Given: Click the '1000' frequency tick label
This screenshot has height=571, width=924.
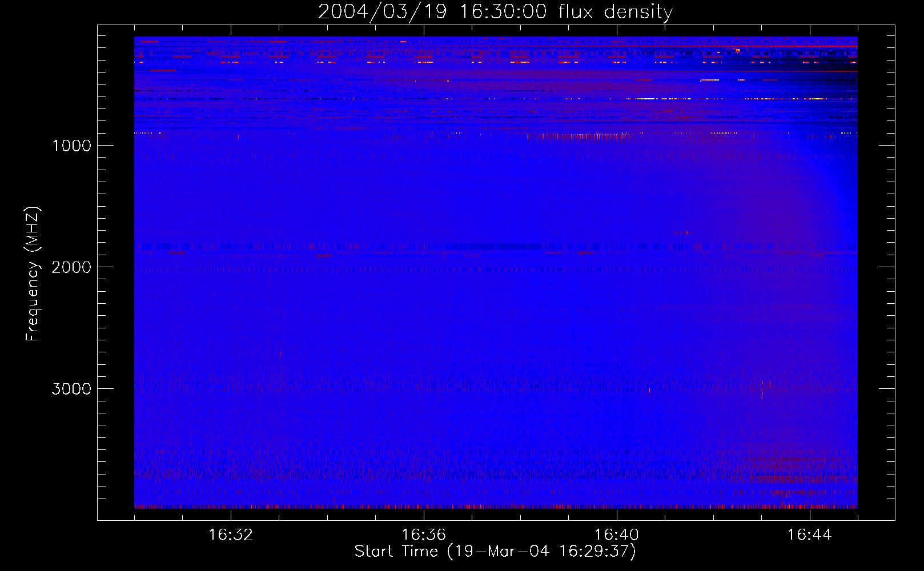Looking at the screenshot, I should [x=71, y=146].
